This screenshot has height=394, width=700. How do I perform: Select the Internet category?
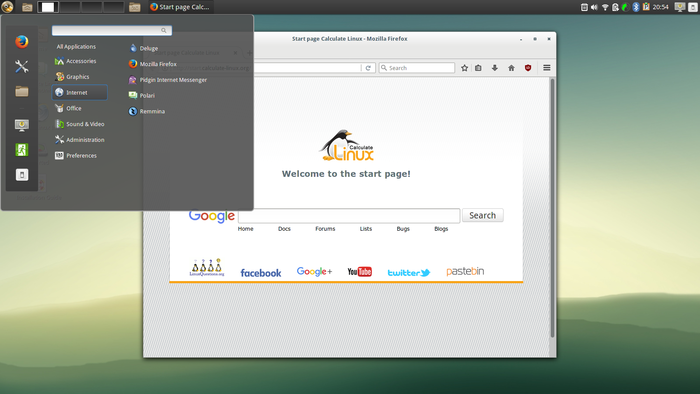(79, 92)
